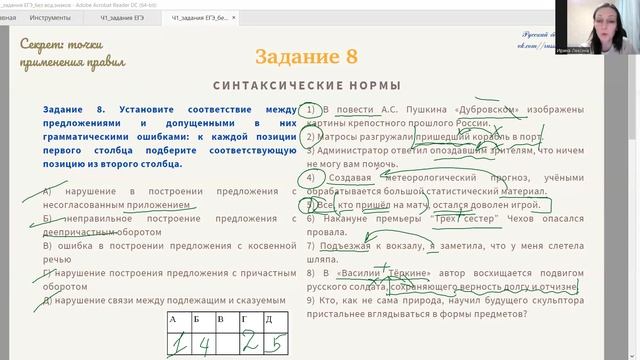This screenshot has height=360, width=640.
Task: Click sentence 2 "Матросы разгружали пришедший корабль"
Action: 425,137
